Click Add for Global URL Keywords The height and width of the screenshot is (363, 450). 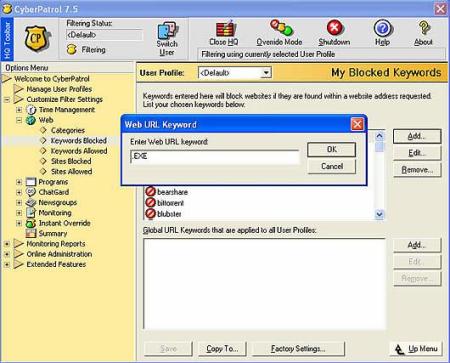(x=417, y=245)
